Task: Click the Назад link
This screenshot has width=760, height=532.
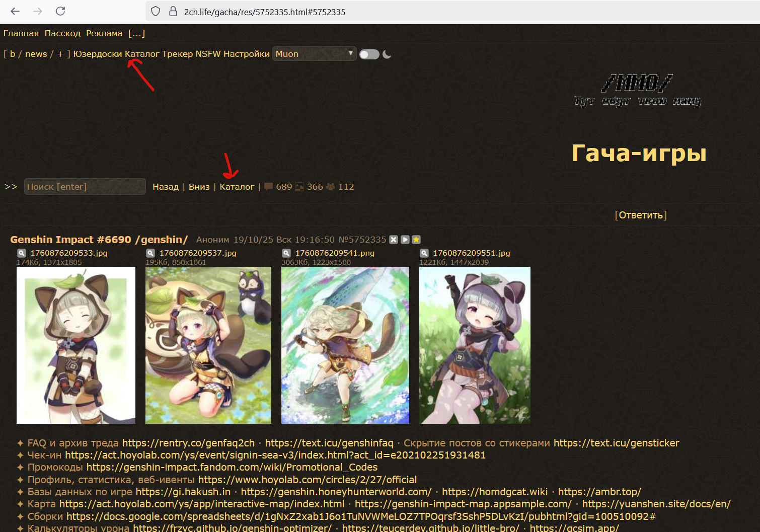Action: [166, 187]
